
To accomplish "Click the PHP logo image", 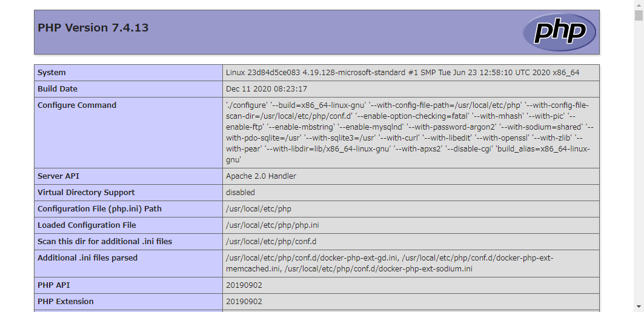I will click(559, 32).
